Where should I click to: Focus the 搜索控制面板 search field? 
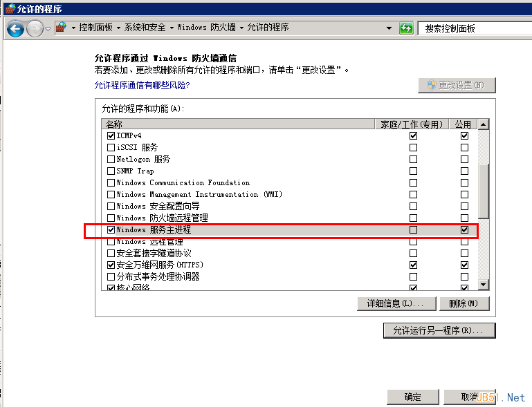(x=475, y=28)
